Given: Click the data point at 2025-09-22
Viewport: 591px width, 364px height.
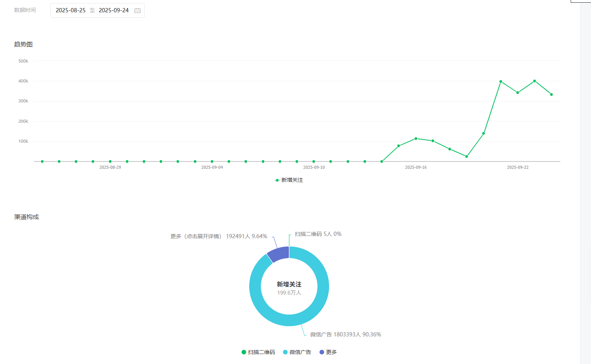Looking at the screenshot, I should click(x=518, y=92).
